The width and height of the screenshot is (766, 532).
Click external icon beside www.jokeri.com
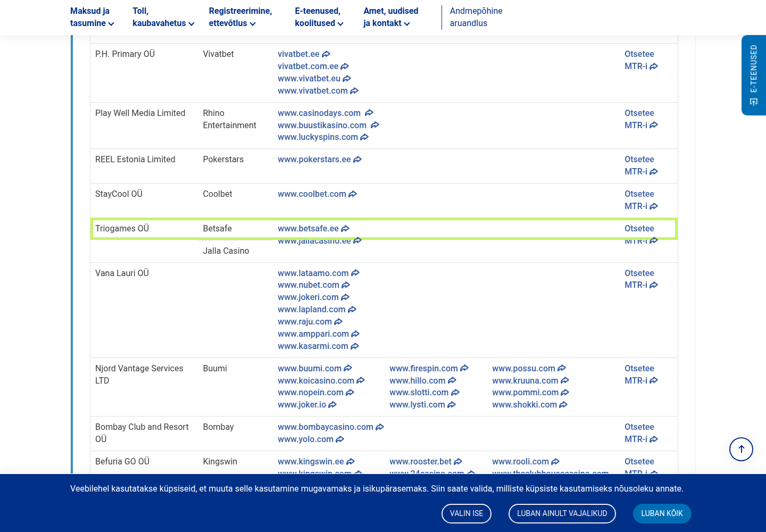[345, 297]
